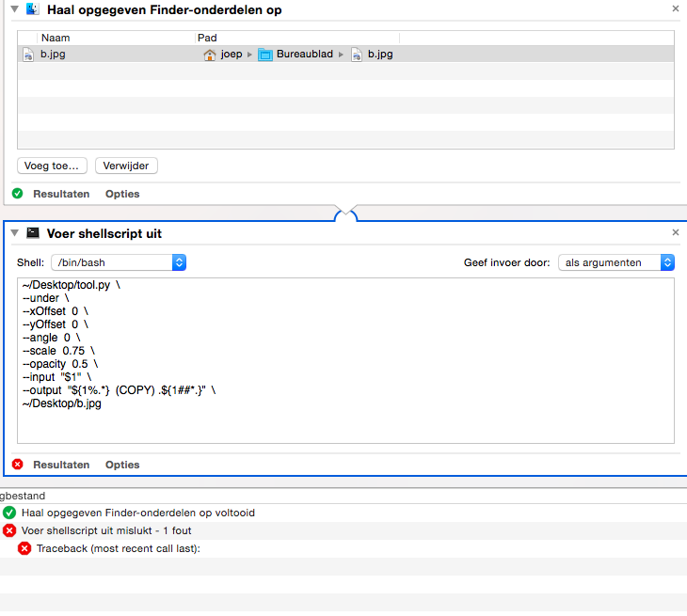This screenshot has height=616, width=687.
Task: Click the Finder action icon in the header
Action: click(32, 9)
